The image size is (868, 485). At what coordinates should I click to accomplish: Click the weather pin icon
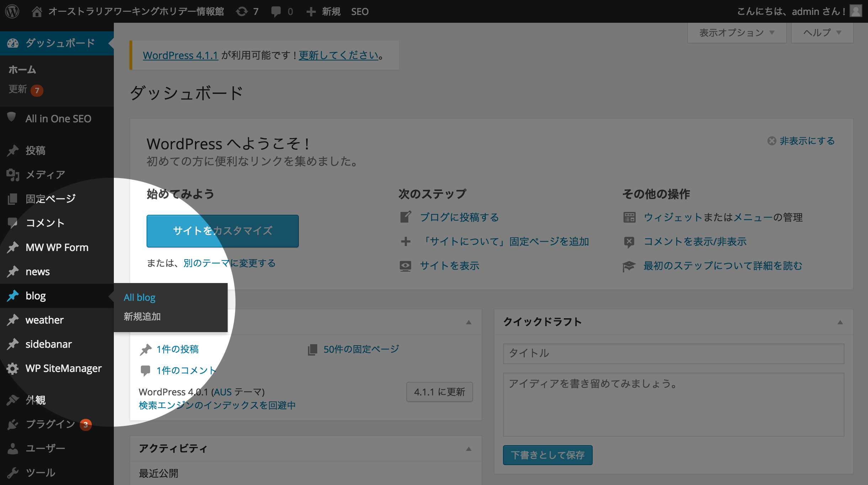click(13, 320)
